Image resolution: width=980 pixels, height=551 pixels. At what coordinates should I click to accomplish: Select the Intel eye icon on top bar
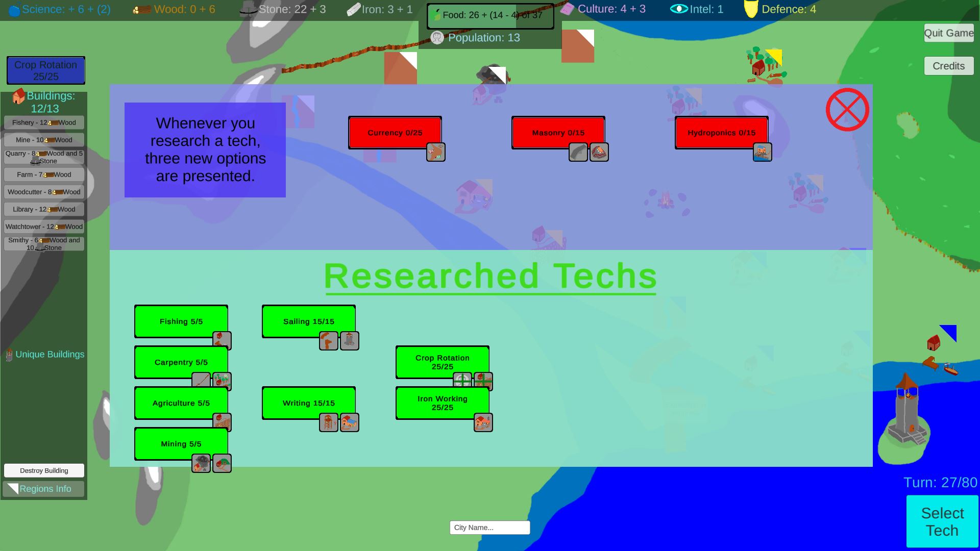click(678, 9)
